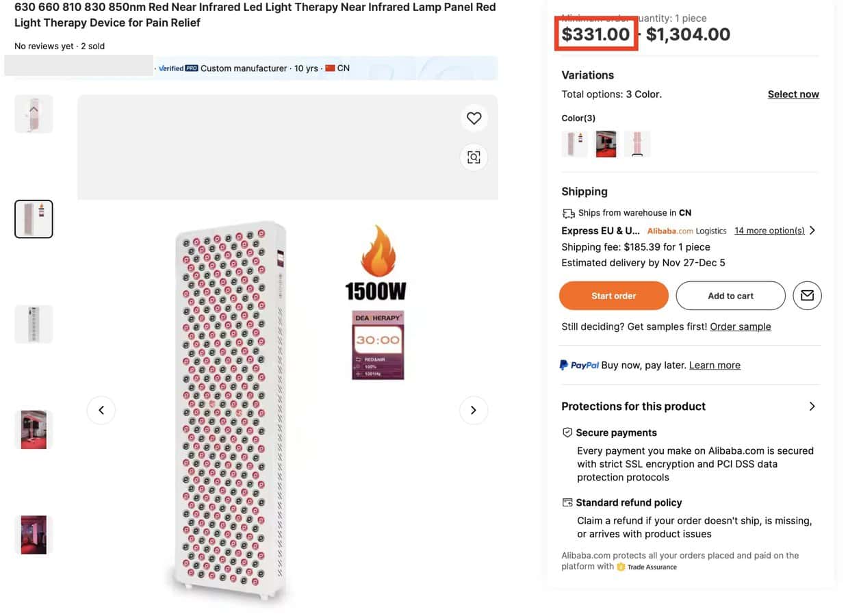Image resolution: width=861 pixels, height=616 pixels.
Task: Click the image search icon
Action: [474, 157]
